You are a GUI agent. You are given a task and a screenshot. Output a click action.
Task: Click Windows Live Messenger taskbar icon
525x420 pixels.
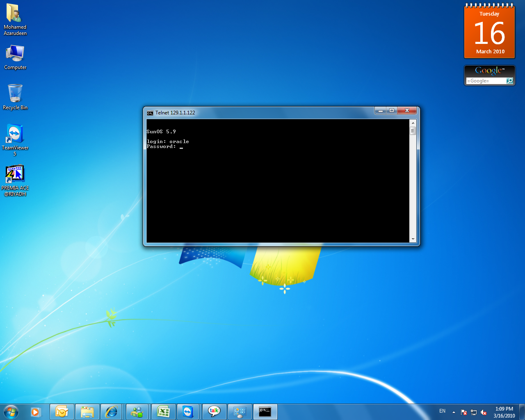click(137, 412)
